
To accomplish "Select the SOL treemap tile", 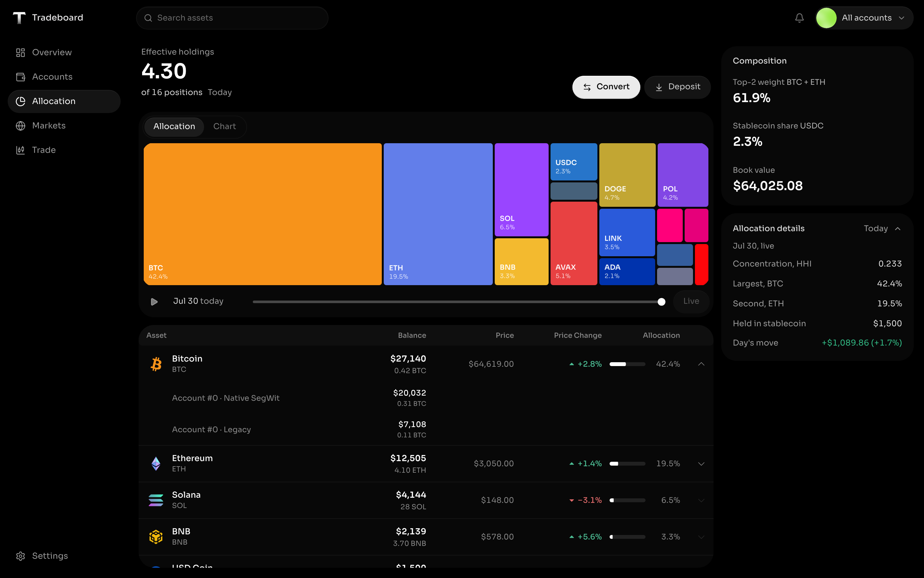I will point(522,189).
